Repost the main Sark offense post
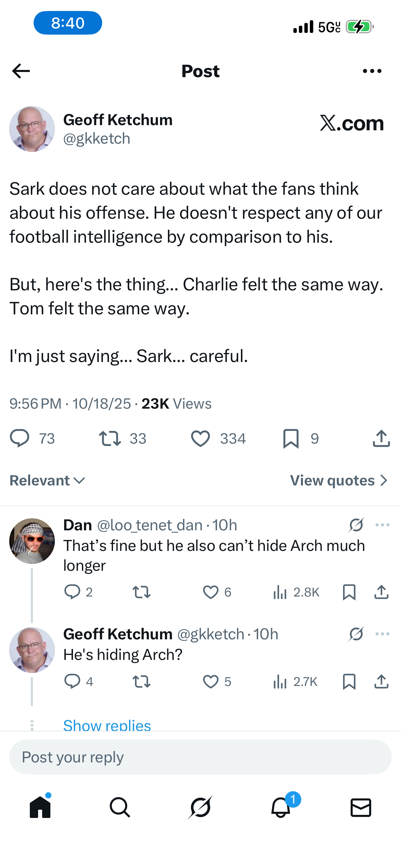 click(110, 438)
